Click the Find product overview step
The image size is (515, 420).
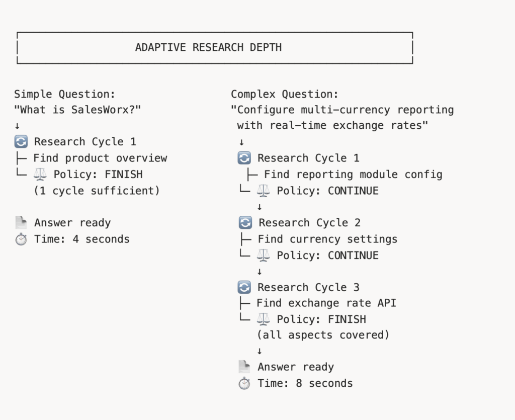[100, 158]
